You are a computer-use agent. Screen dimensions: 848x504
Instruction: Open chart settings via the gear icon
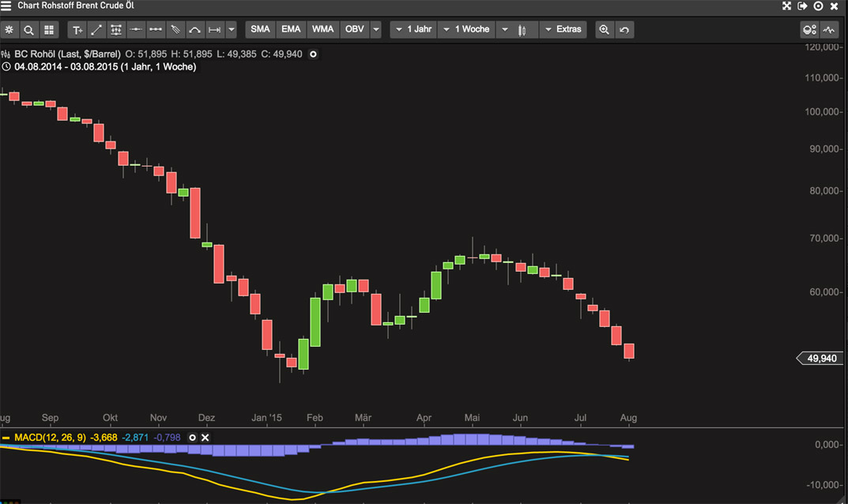(9, 30)
